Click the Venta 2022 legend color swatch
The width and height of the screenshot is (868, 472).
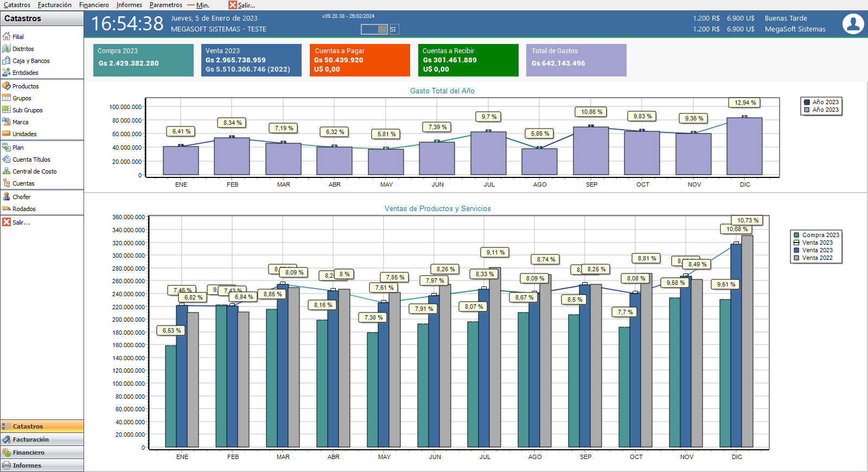(796, 258)
